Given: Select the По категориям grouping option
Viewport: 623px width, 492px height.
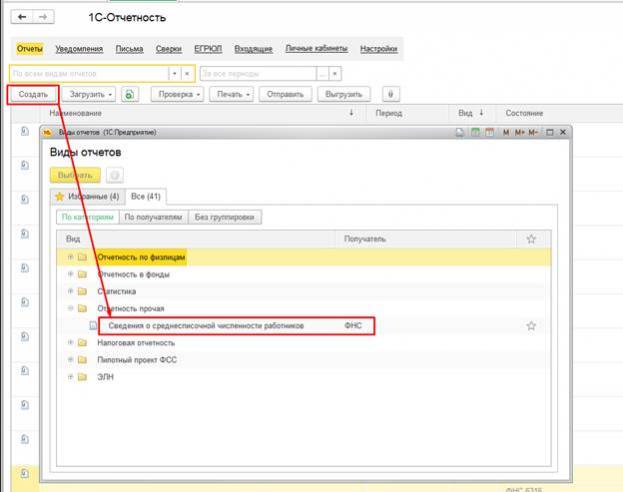Looking at the screenshot, I should point(88,216).
